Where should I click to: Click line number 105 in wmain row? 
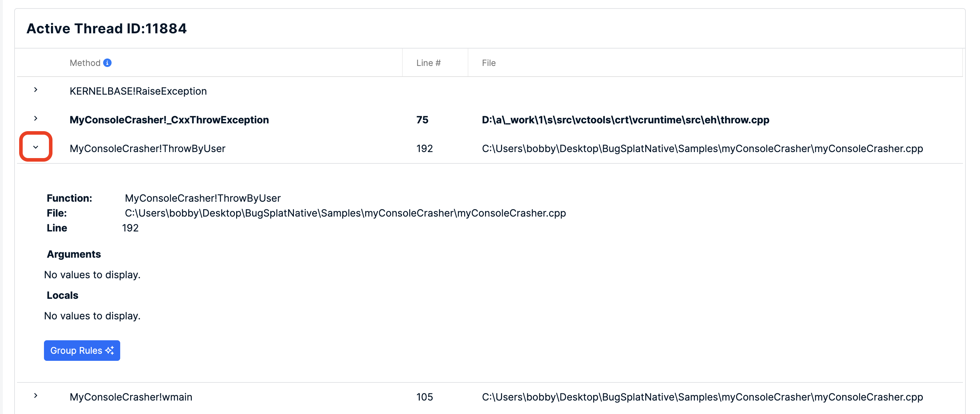coord(424,397)
